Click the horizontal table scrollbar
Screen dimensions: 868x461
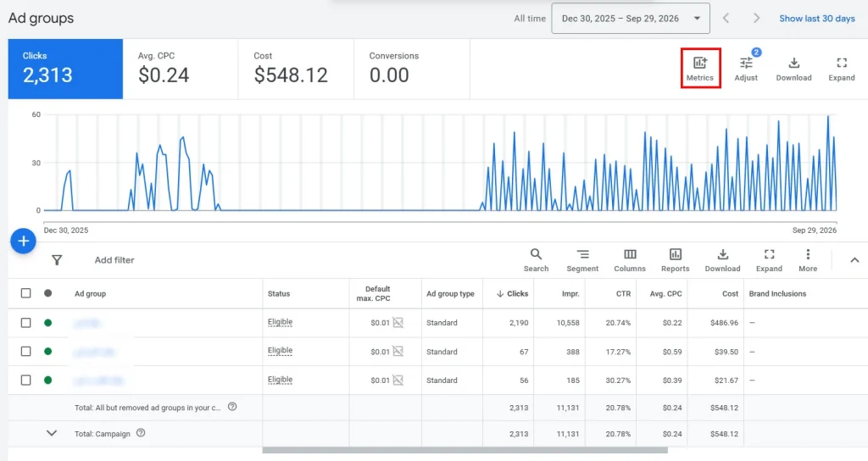465,451
